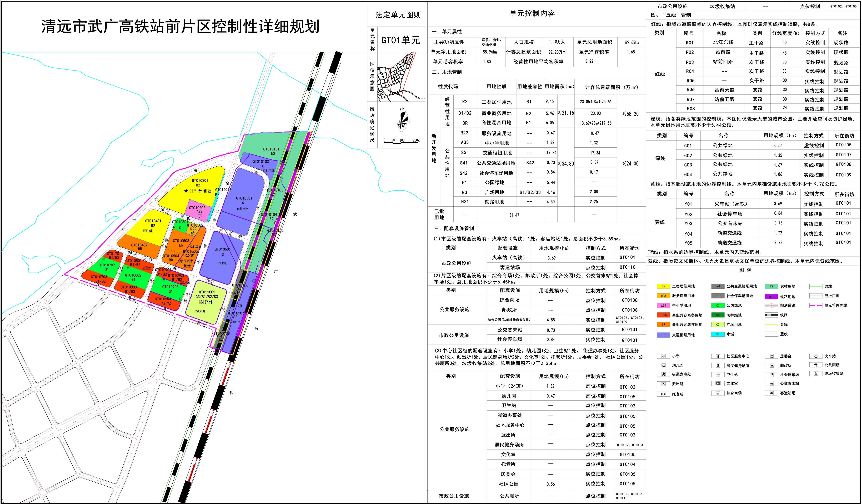Click the 单元控制内容 heading
The height and width of the screenshot is (504, 862).
532,13
